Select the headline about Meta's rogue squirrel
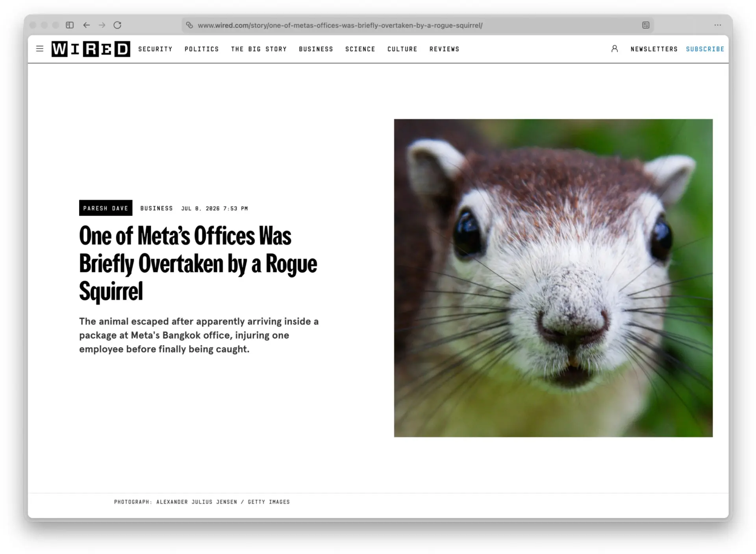This screenshot has height=554, width=756. tap(198, 263)
